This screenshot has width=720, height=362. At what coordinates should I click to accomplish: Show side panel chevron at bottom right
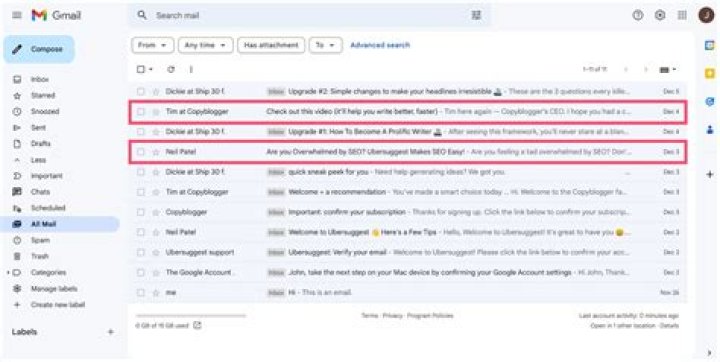(x=709, y=353)
